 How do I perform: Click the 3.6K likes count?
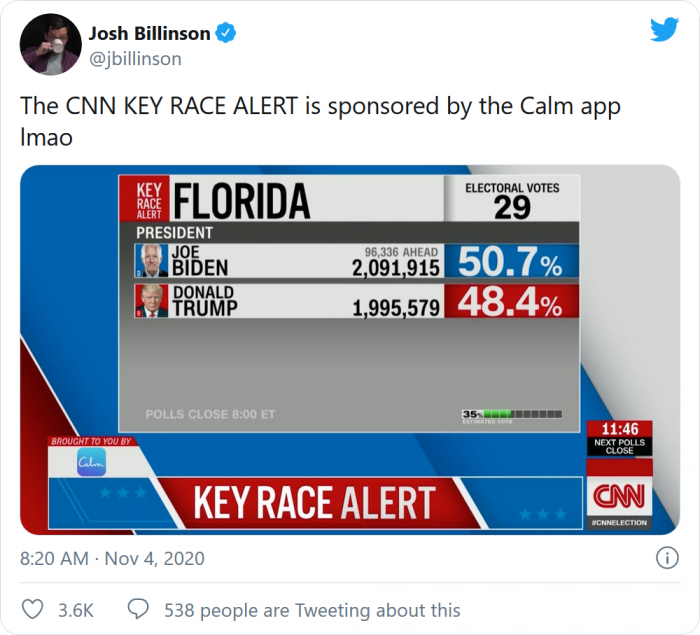click(x=76, y=610)
